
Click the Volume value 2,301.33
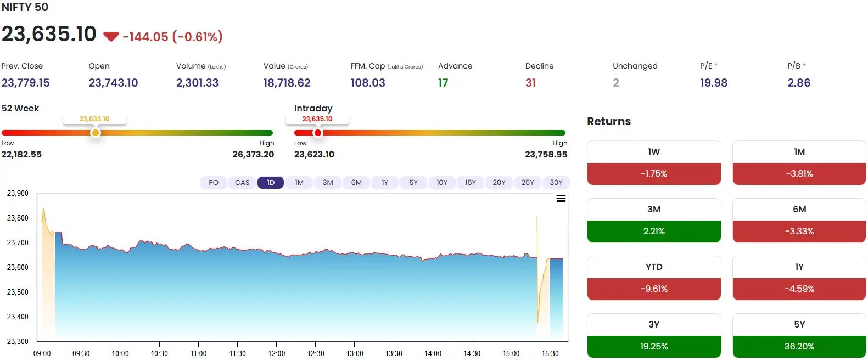pos(197,83)
